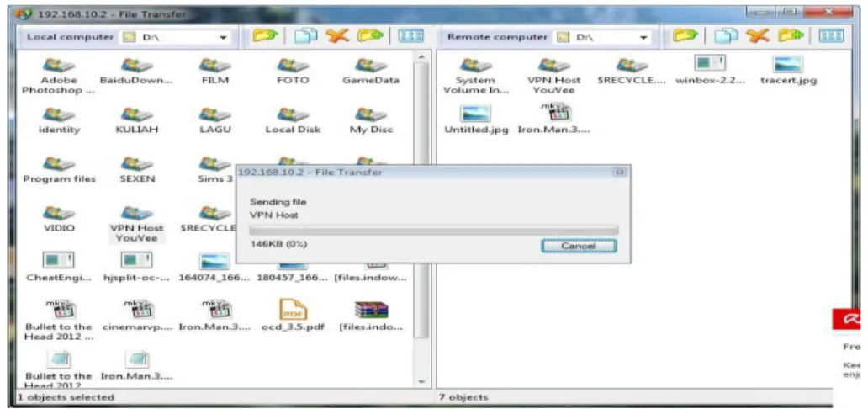Go up one folder on local computer

click(264, 36)
